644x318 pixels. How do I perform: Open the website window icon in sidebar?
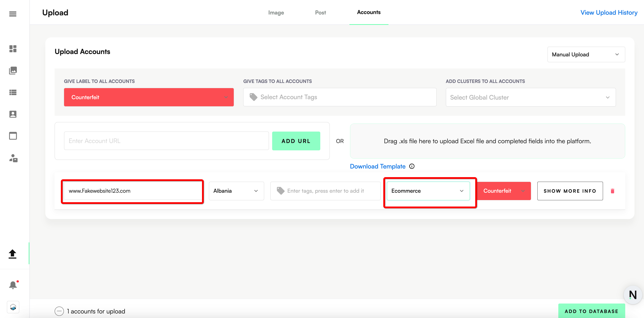coord(13,136)
